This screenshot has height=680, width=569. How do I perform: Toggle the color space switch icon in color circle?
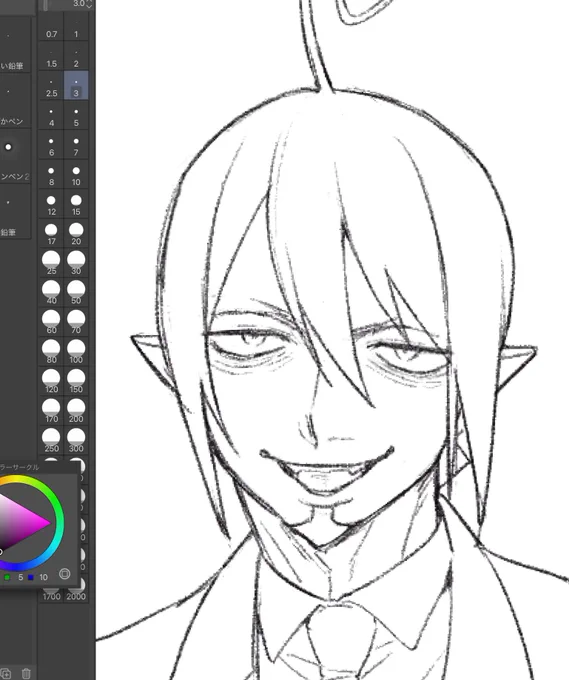[65, 574]
